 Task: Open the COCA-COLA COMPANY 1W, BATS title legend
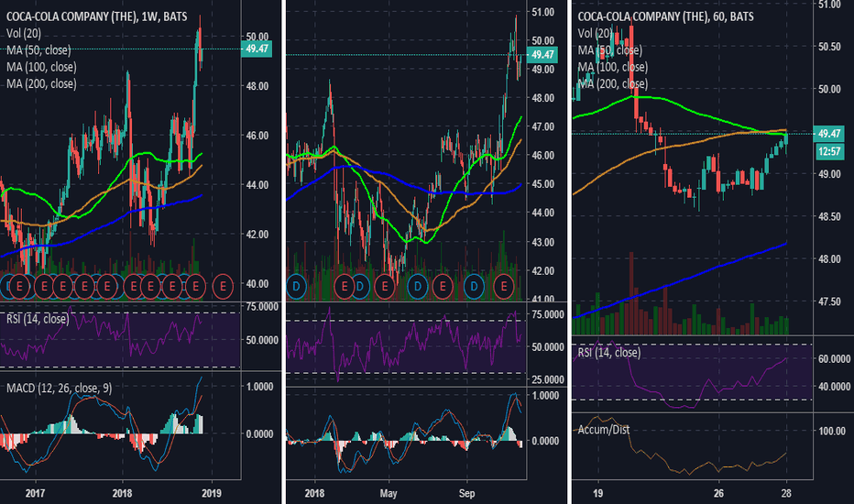[x=96, y=16]
